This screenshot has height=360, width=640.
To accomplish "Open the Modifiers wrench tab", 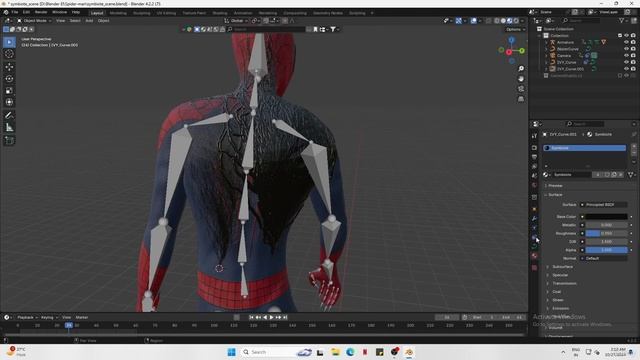I will click(534, 219).
